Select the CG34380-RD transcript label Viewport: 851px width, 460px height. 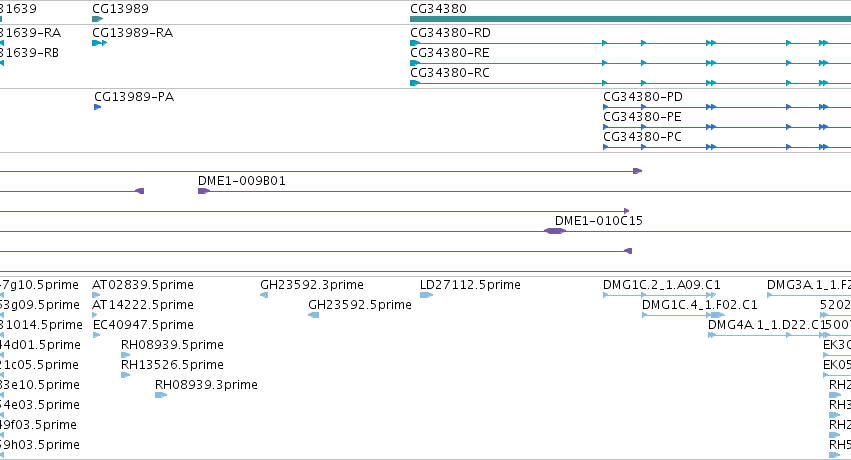click(450, 33)
